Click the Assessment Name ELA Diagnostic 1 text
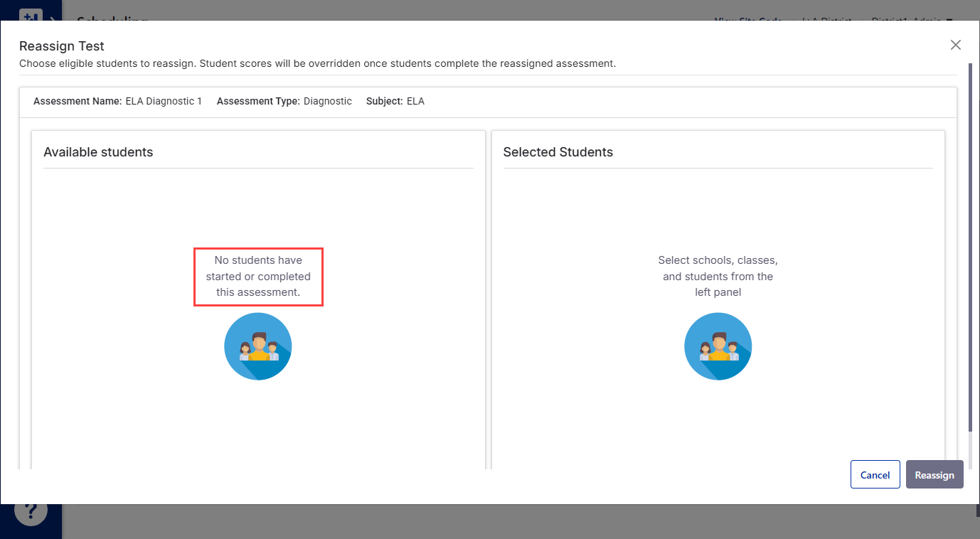Screen dimensions: 980x539 tap(117, 101)
